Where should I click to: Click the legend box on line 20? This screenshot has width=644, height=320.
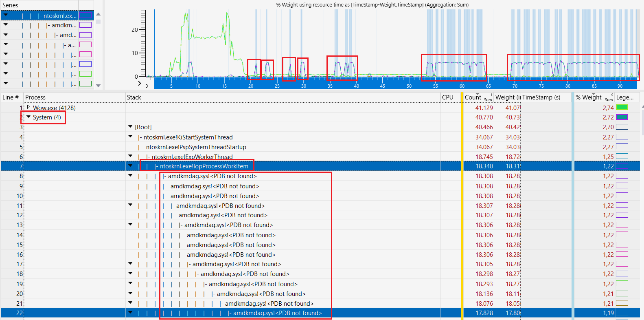pyautogui.click(x=622, y=294)
